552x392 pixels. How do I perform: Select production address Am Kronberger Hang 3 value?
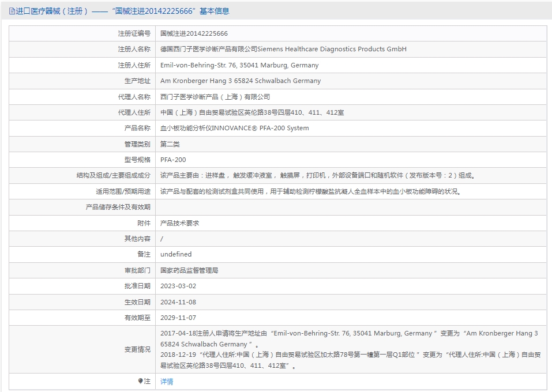[241, 81]
